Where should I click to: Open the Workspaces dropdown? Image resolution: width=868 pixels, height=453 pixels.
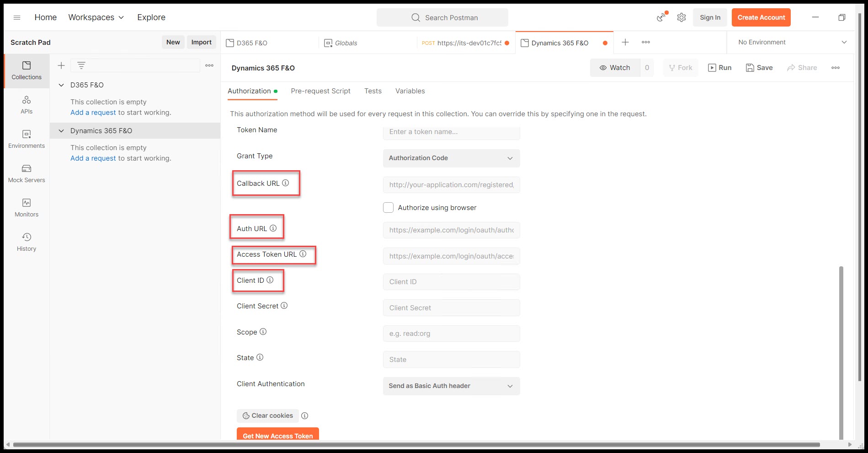(96, 17)
